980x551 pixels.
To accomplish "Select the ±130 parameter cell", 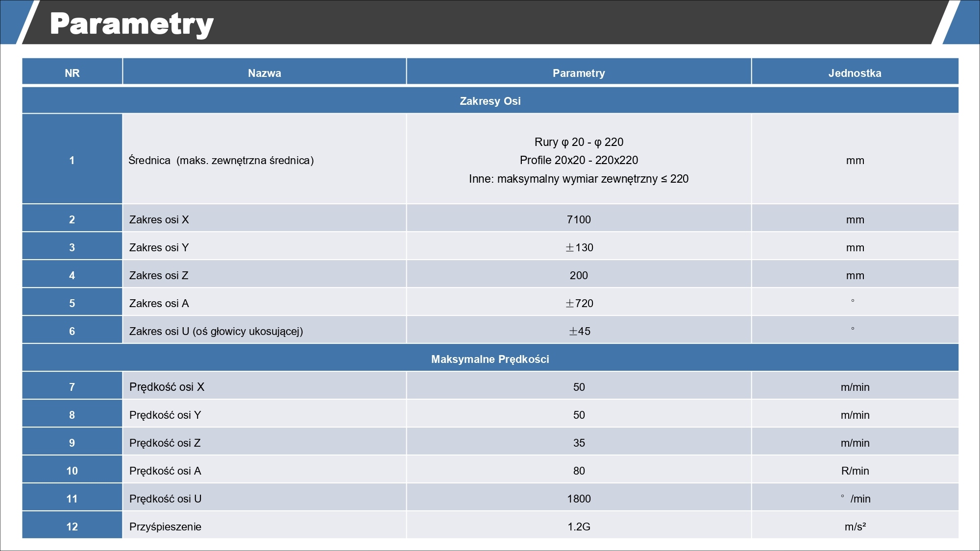I will (x=579, y=247).
